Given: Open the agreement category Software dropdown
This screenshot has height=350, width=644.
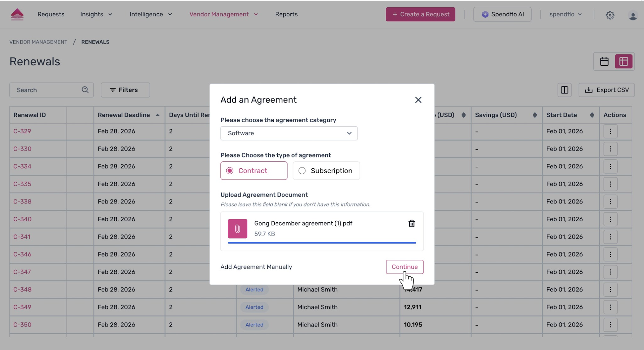Looking at the screenshot, I should (x=289, y=133).
